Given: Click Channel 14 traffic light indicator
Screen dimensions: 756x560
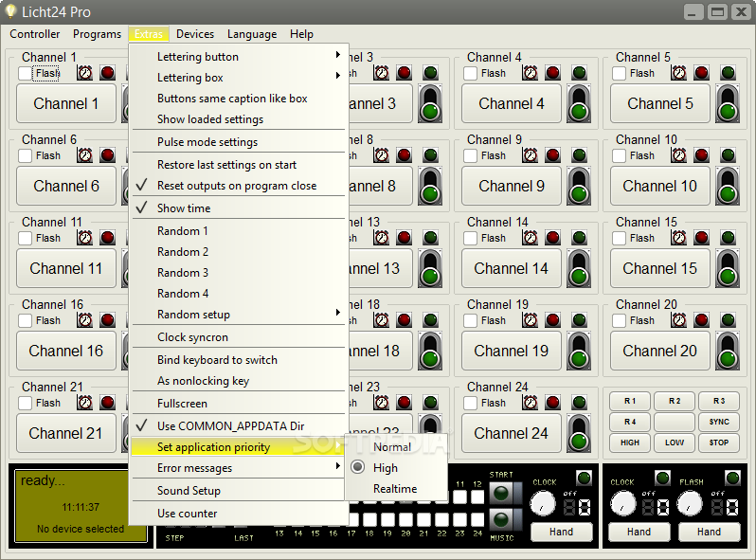Looking at the screenshot, I should (579, 268).
